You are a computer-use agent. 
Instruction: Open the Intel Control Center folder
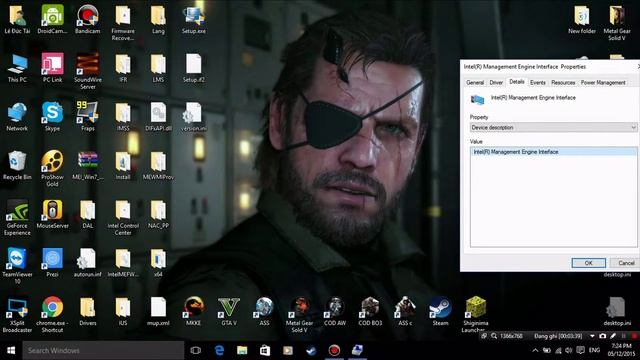pos(123,217)
